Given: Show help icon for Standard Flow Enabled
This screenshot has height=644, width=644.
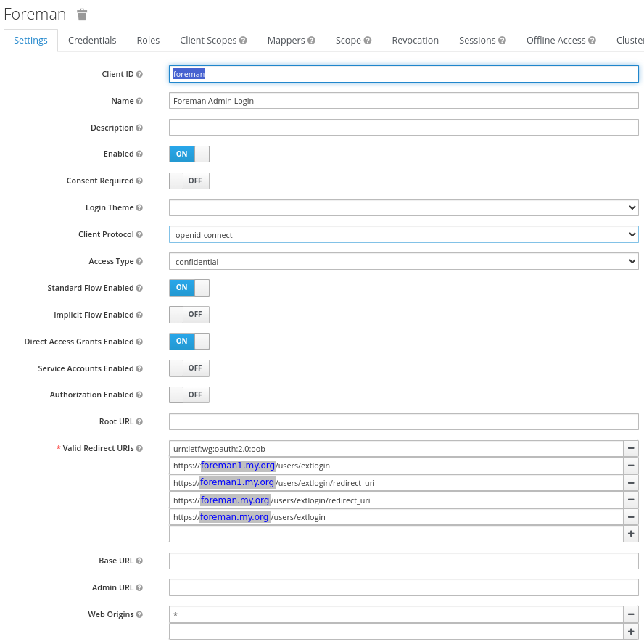Looking at the screenshot, I should (x=139, y=289).
